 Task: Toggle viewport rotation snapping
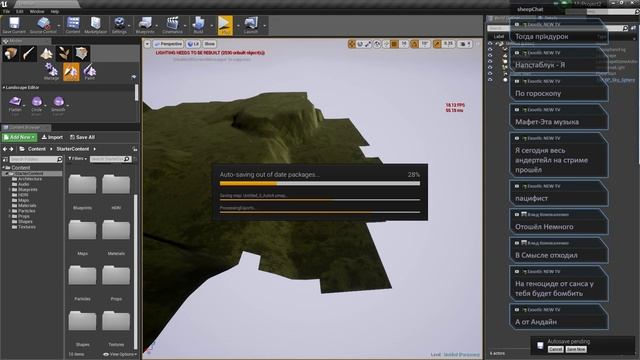(415, 44)
